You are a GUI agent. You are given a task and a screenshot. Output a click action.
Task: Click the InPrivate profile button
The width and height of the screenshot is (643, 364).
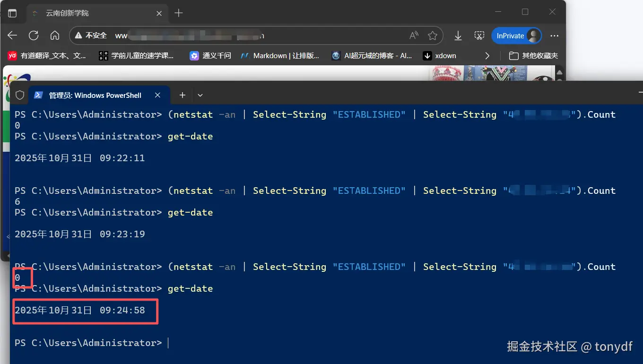click(x=516, y=35)
